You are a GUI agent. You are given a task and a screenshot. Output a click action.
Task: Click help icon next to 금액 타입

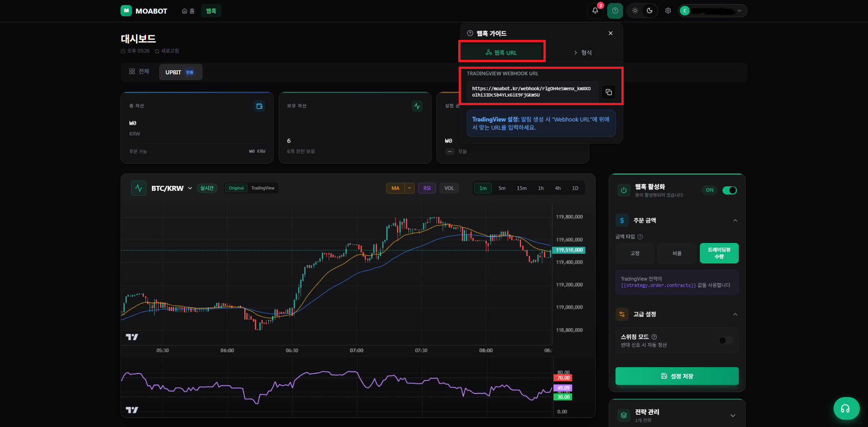point(640,237)
